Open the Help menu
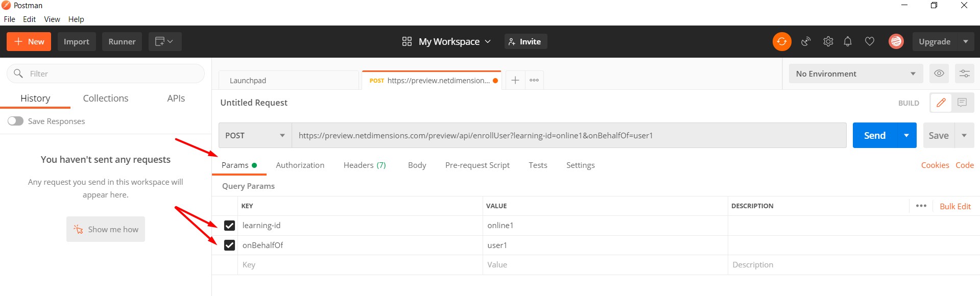Screen dimensions: 980x296 point(76,19)
